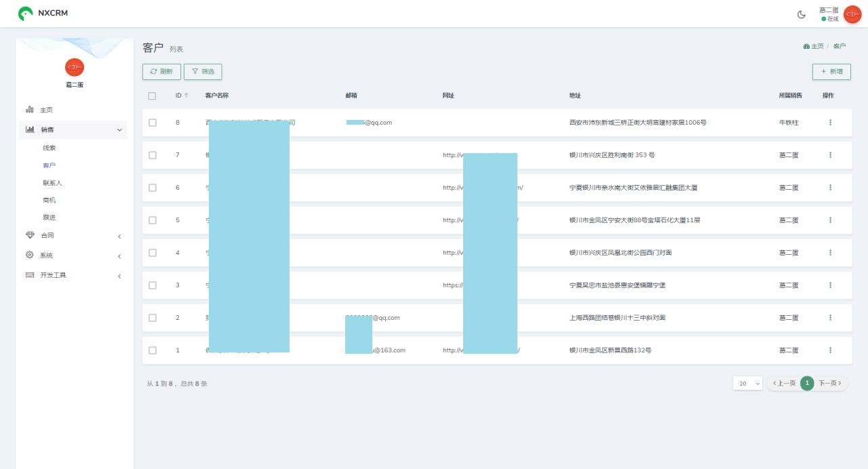Viewport: 868px width, 469px height.
Task: Check the select-all checkbox in table header
Action: click(x=152, y=96)
